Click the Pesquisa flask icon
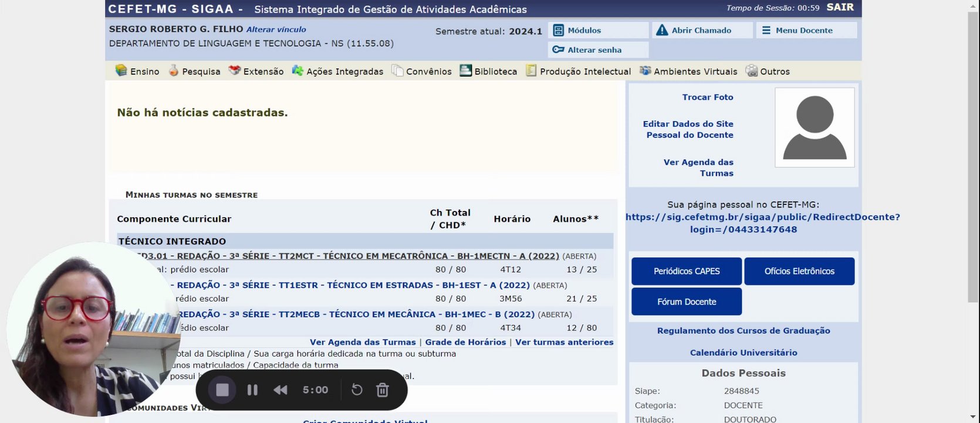Image resolution: width=980 pixels, height=423 pixels. pos(173,70)
